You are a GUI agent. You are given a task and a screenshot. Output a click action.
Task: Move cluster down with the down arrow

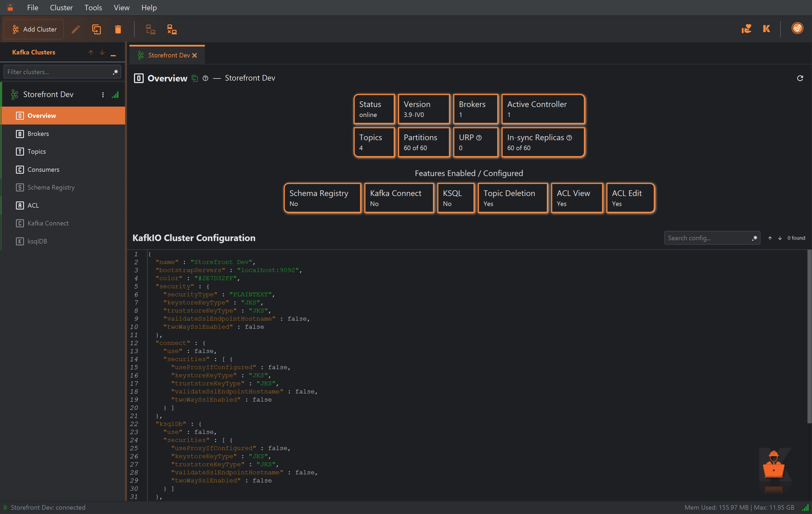pos(102,52)
